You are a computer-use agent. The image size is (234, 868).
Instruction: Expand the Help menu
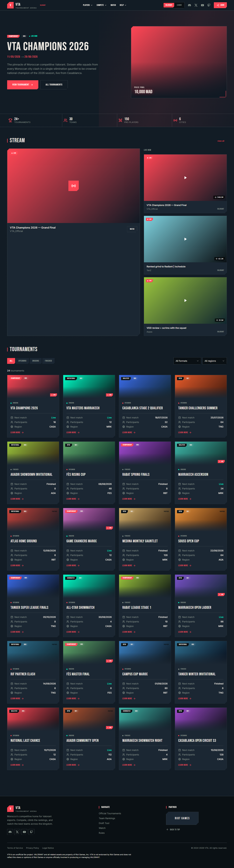[x=123, y=5]
